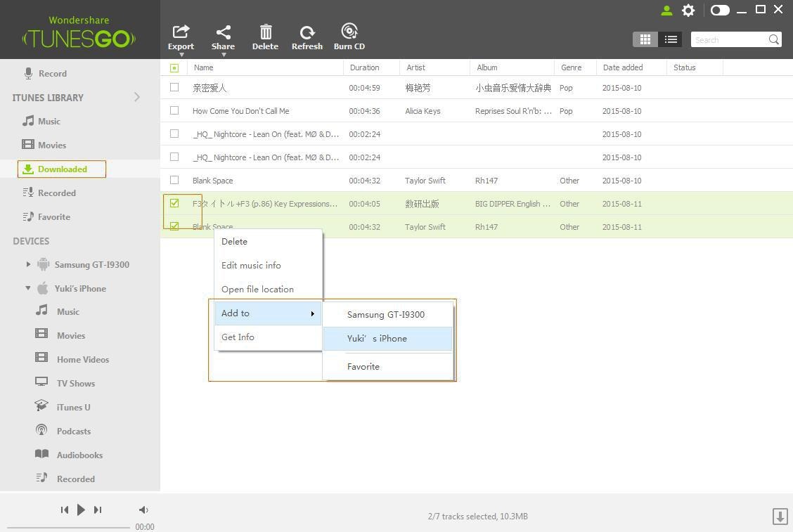Open the Share dropdown arrow
Screen dimensions: 793x532
224,55
